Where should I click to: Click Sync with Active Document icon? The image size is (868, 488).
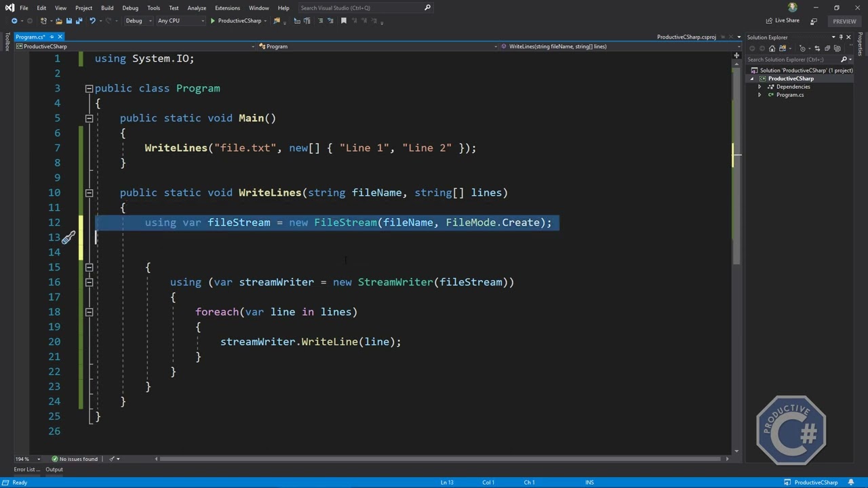coord(817,49)
